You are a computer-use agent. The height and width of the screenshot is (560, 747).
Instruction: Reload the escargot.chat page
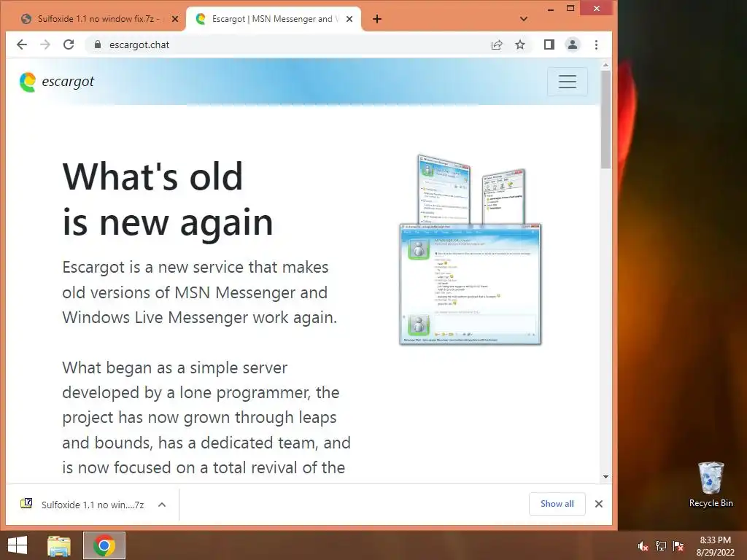(x=69, y=44)
